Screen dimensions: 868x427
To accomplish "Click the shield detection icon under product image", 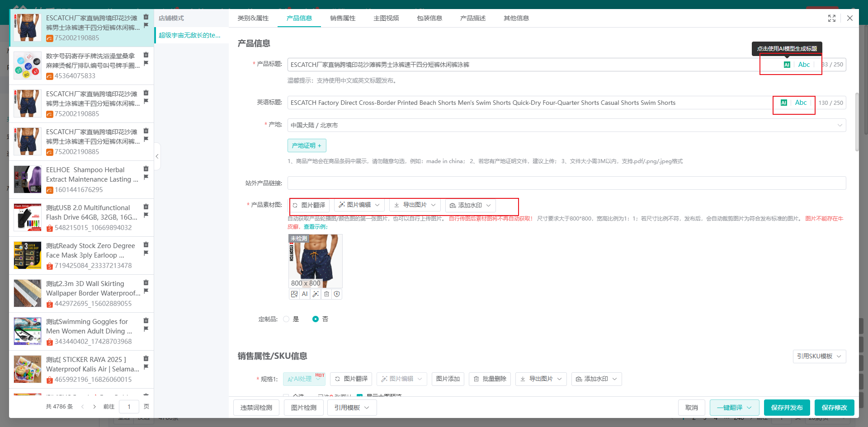I will [337, 294].
